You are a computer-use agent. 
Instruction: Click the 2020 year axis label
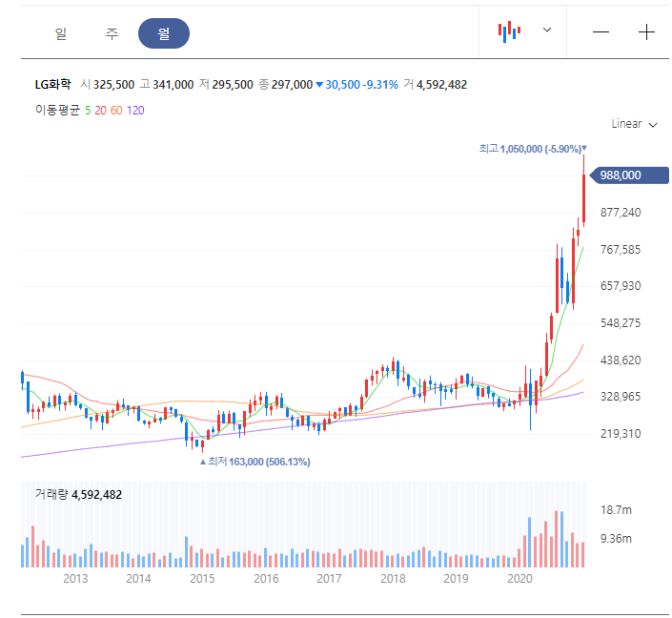(x=519, y=579)
